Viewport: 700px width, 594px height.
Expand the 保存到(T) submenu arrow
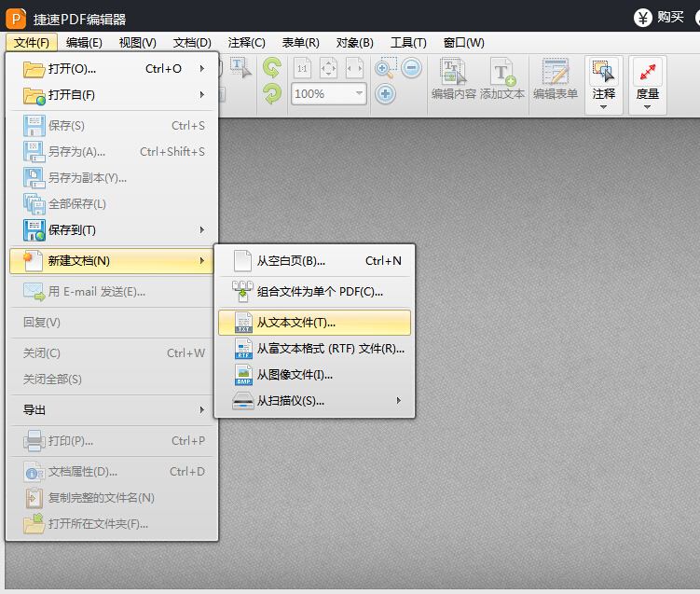click(x=202, y=230)
